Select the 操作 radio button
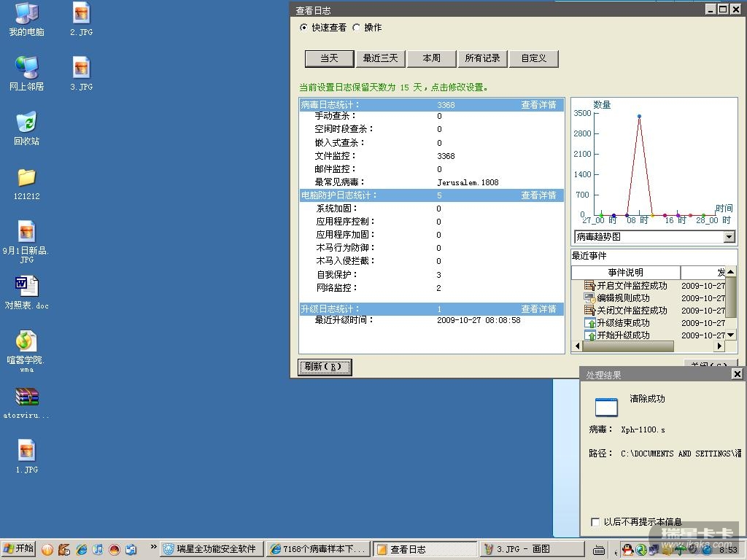Image resolution: width=747 pixels, height=560 pixels. (x=356, y=28)
